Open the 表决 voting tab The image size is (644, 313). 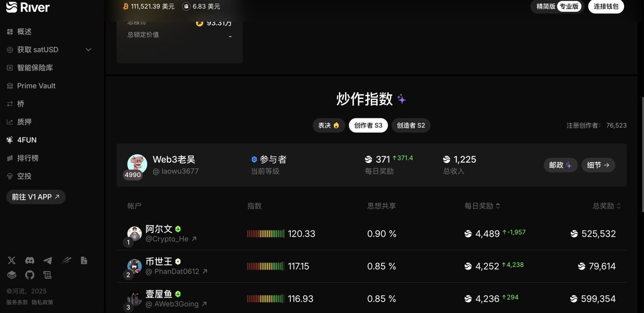(328, 125)
